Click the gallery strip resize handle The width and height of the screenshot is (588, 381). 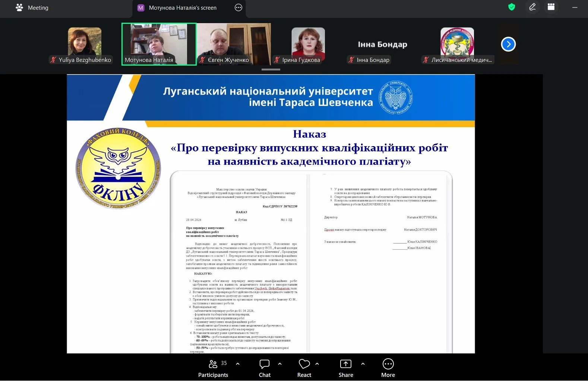(271, 70)
